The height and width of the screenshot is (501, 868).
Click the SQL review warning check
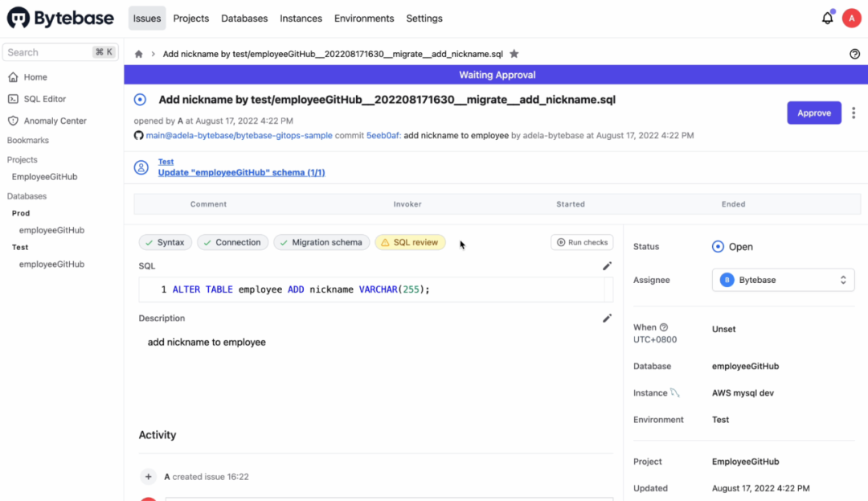(x=410, y=242)
